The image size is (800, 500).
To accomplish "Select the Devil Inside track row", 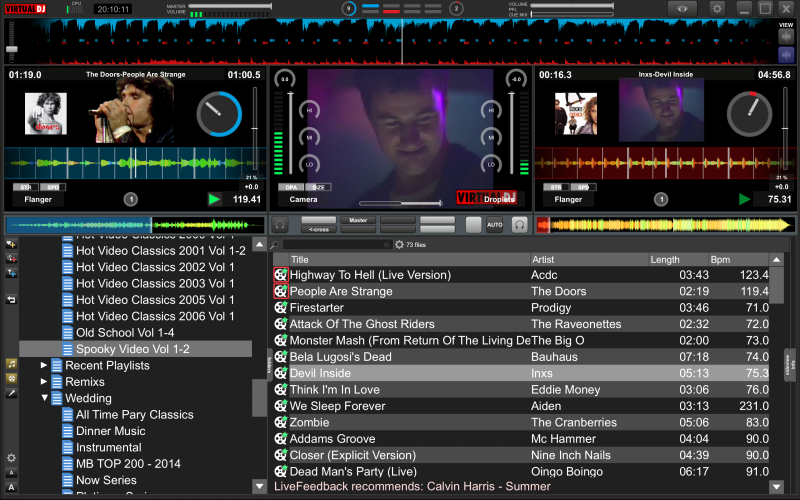I will click(521, 373).
